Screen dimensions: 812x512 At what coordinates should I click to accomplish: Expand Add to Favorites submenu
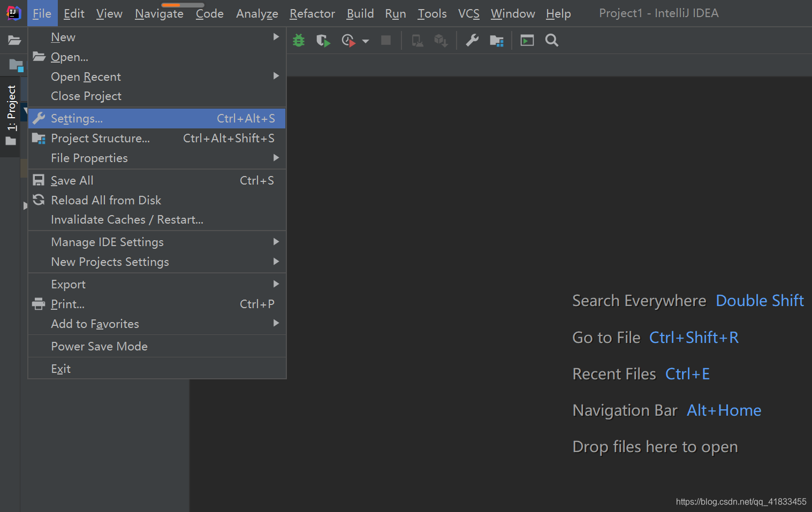[x=157, y=324]
